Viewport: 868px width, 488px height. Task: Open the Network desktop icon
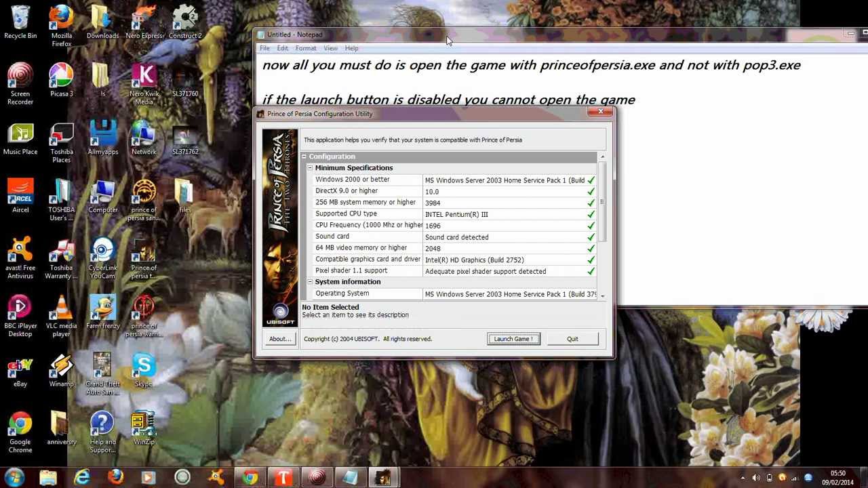tap(144, 139)
